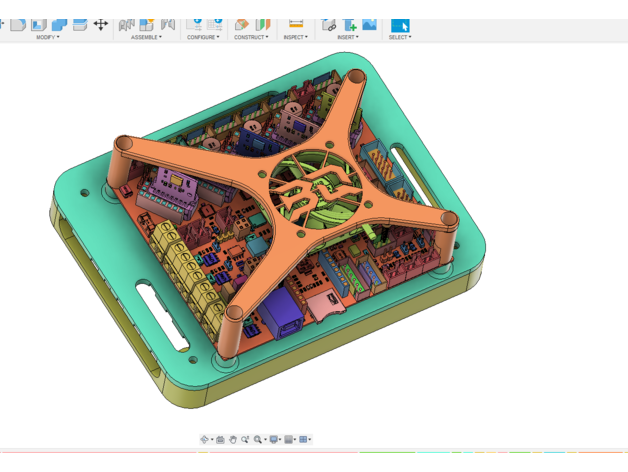Image resolution: width=628 pixels, height=472 pixels.
Task: Click the Orbit icon in navigation bar
Action: [x=205, y=439]
